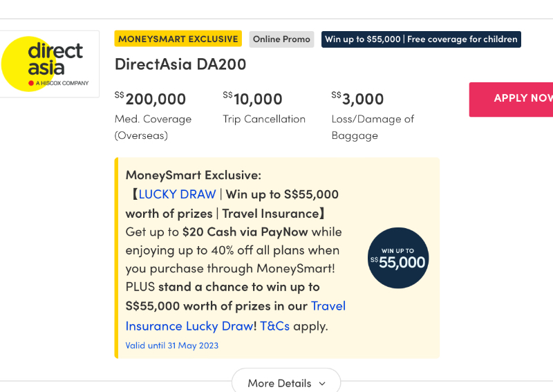The image size is (553, 392).
Task: Click the Win up to S$55,000 circle badge
Action: click(398, 258)
